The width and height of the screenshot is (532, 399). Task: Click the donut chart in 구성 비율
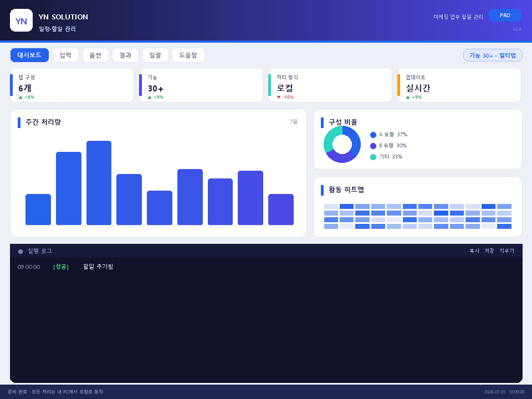(342, 144)
